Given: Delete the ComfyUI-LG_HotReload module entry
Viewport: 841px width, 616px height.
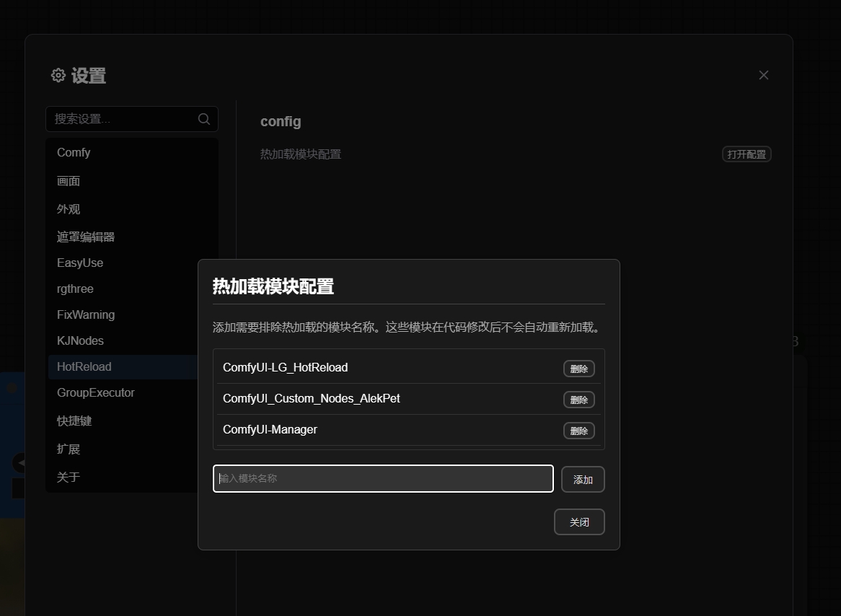Looking at the screenshot, I should click(578, 369).
